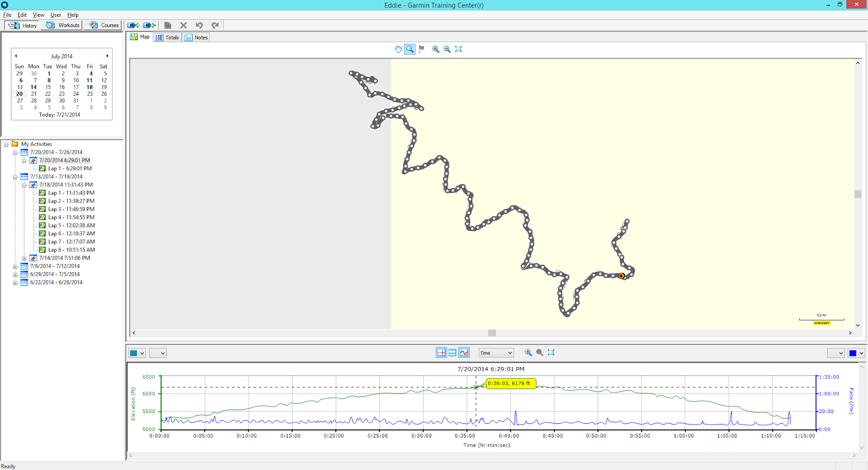868x470 pixels.
Task: Fit the whole track in the map
Action: click(458, 49)
